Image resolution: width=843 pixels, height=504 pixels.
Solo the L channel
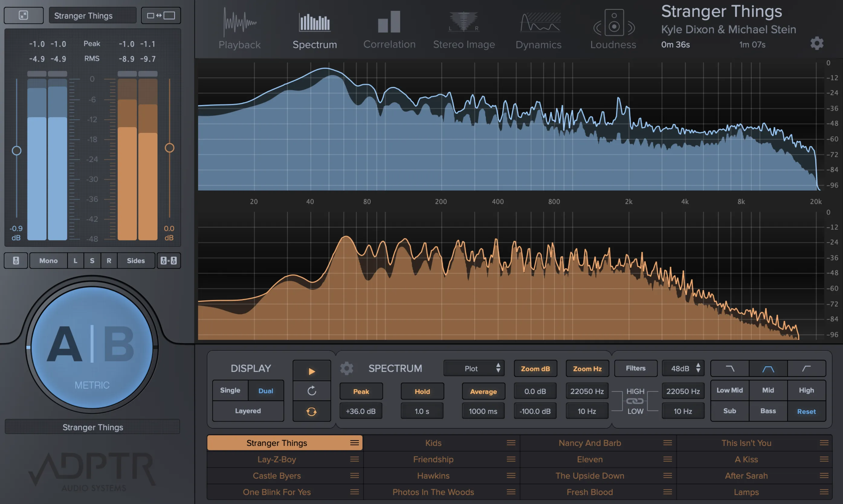pyautogui.click(x=75, y=260)
